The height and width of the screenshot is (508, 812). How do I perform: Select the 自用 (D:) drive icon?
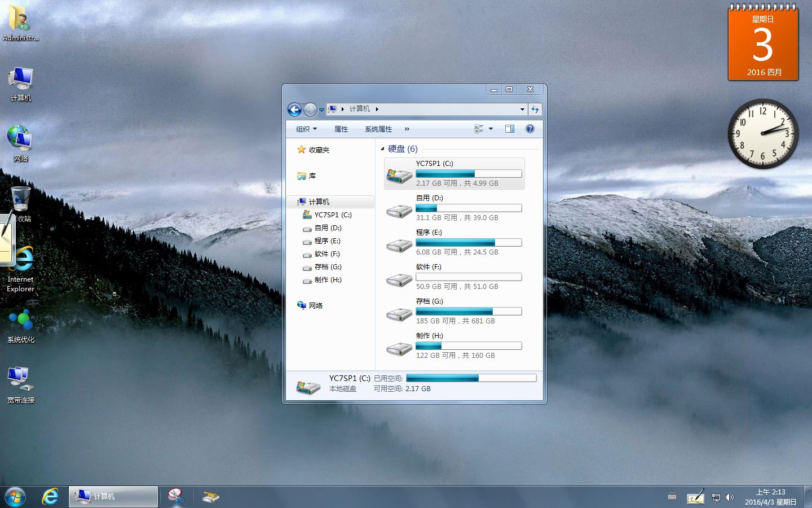(399, 211)
